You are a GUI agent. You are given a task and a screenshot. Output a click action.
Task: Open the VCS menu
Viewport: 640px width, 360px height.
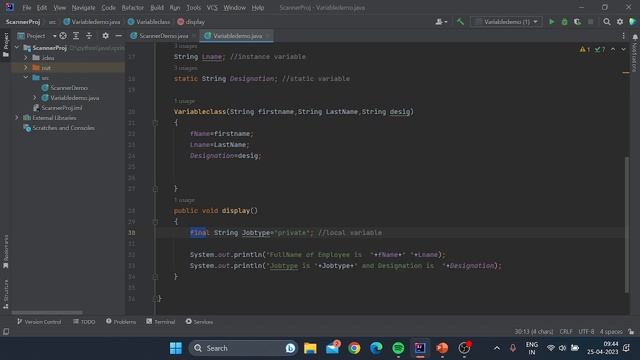(x=212, y=7)
